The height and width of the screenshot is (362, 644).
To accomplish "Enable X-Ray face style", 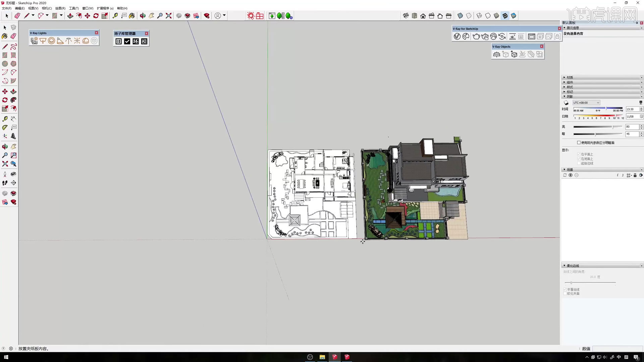I will (460, 16).
